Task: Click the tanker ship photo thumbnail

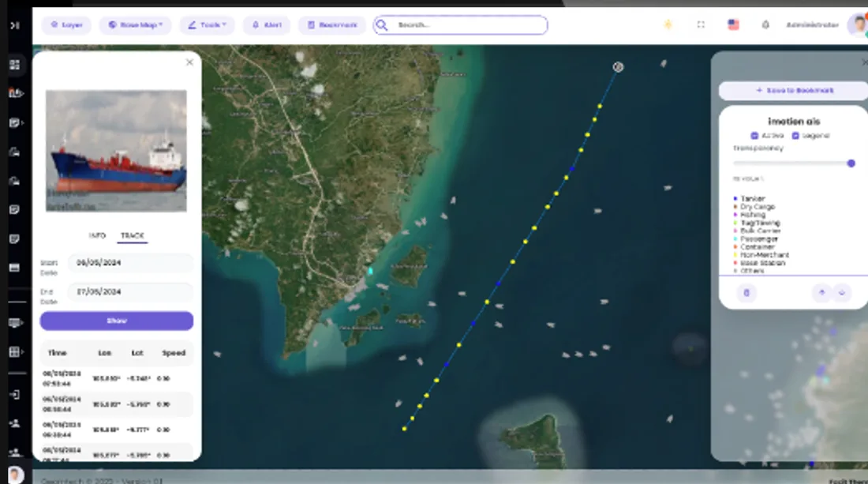Action: [116, 151]
